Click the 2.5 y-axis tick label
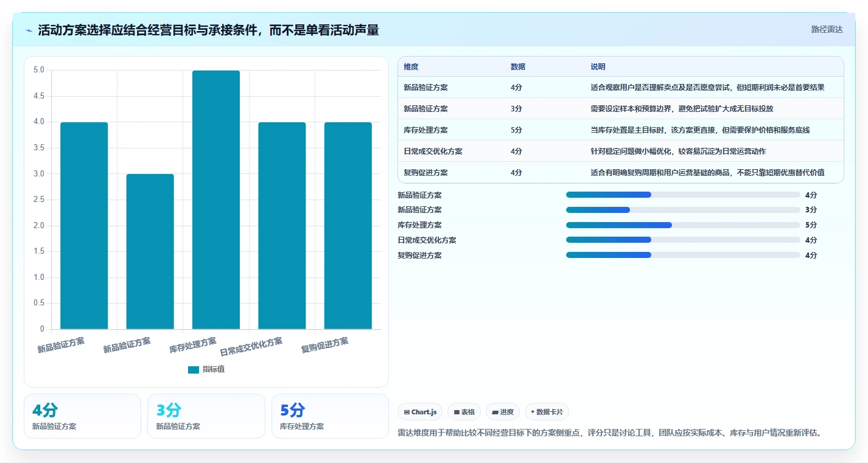Screen dimensions: 868x463 [x=39, y=200]
